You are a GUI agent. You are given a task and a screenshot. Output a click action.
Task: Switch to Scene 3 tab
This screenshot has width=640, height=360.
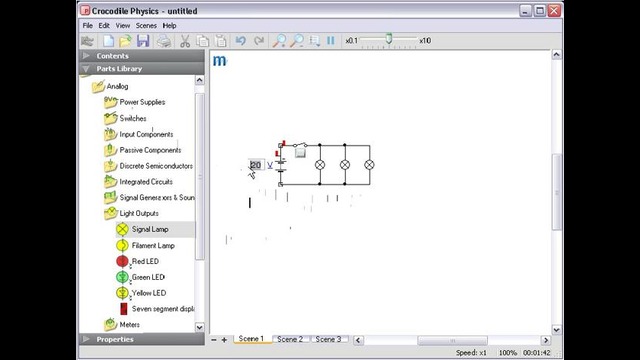[x=328, y=339]
